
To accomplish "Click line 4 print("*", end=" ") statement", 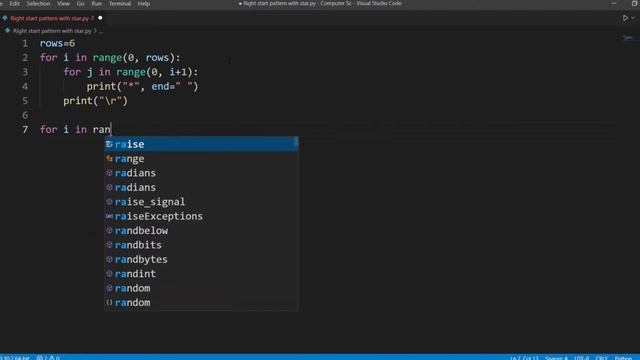I will (142, 87).
